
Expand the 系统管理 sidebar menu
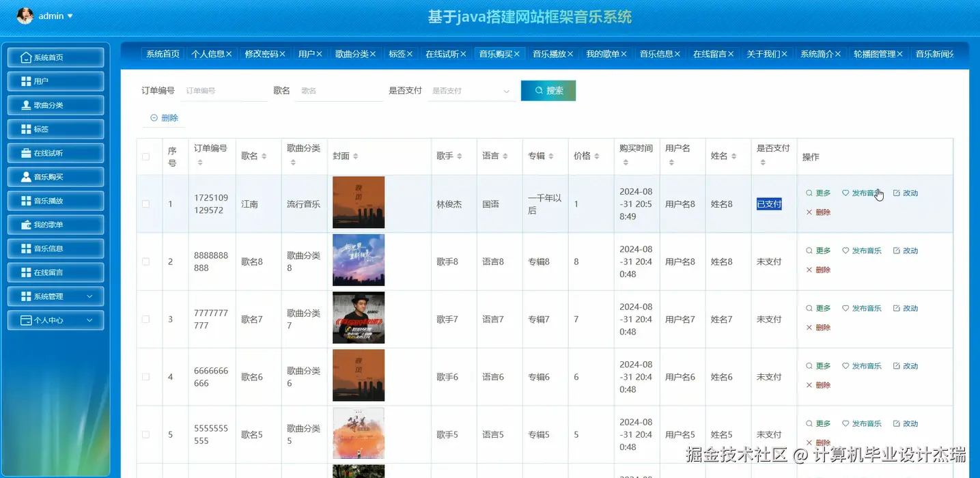tap(55, 296)
